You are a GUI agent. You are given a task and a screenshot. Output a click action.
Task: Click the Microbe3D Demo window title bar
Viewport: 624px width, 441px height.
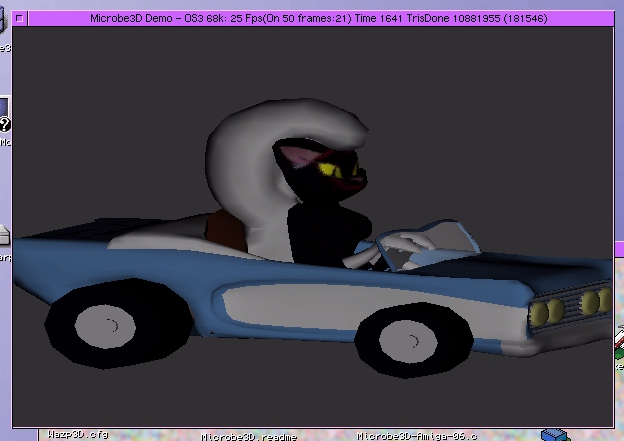[320, 18]
